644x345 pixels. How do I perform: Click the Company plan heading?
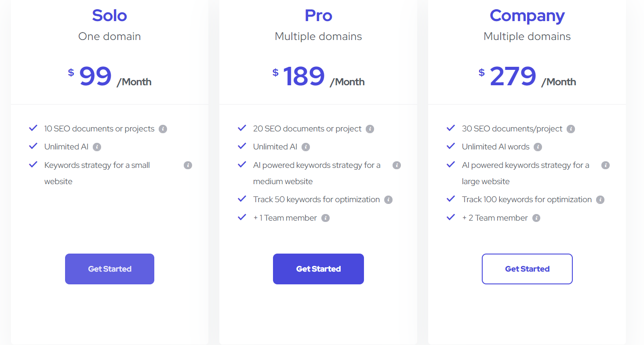pyautogui.click(x=527, y=15)
